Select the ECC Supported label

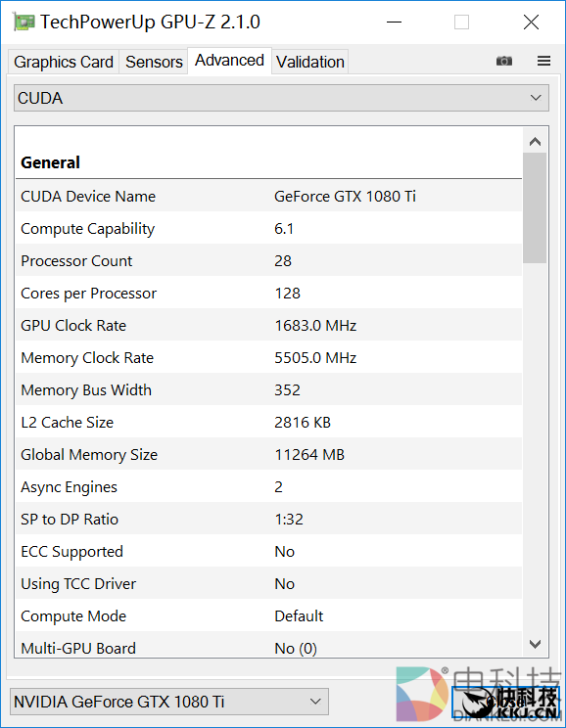pos(71,552)
